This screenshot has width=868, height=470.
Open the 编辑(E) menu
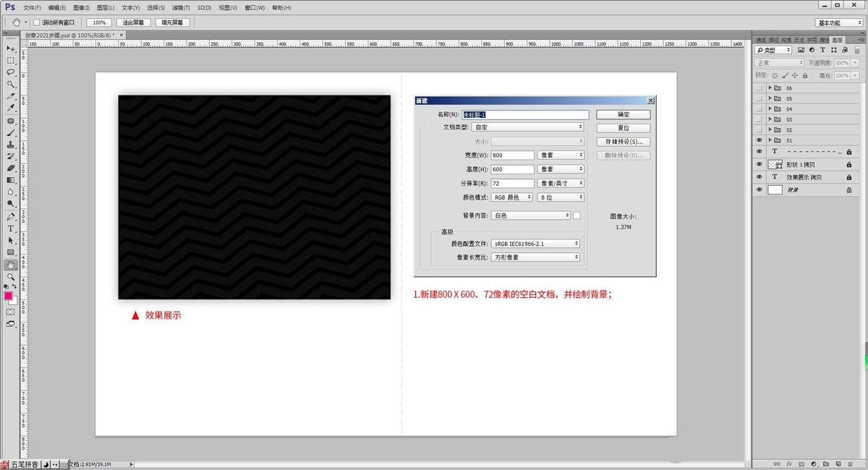tap(57, 8)
